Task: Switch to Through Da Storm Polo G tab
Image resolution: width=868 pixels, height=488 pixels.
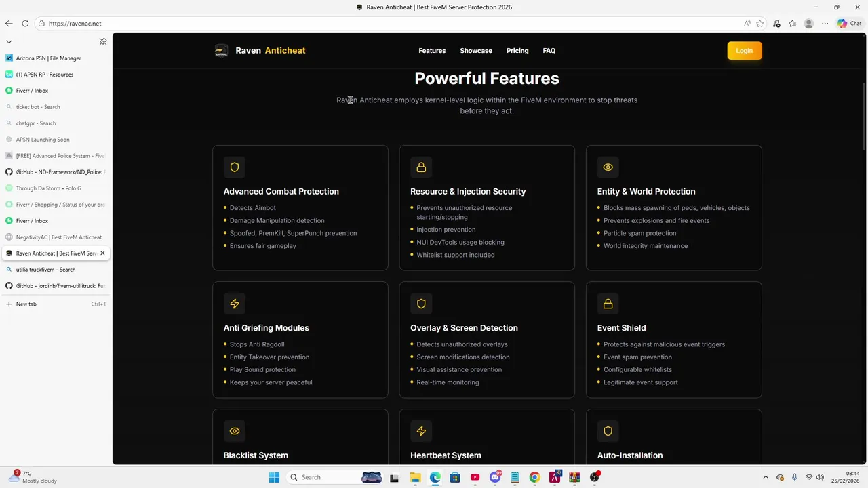Action: (55, 188)
